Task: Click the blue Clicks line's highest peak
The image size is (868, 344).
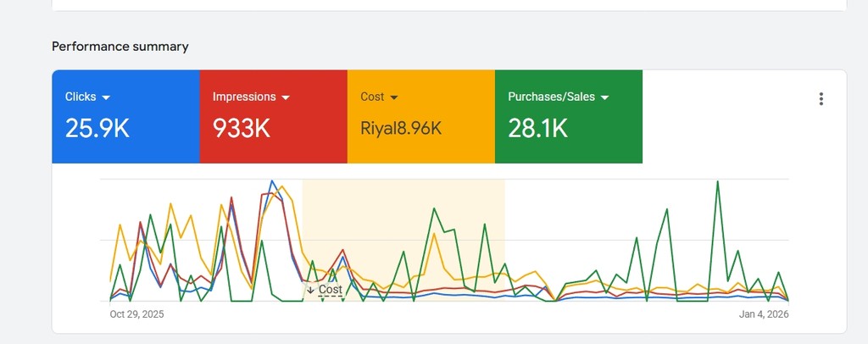Action: click(x=271, y=181)
